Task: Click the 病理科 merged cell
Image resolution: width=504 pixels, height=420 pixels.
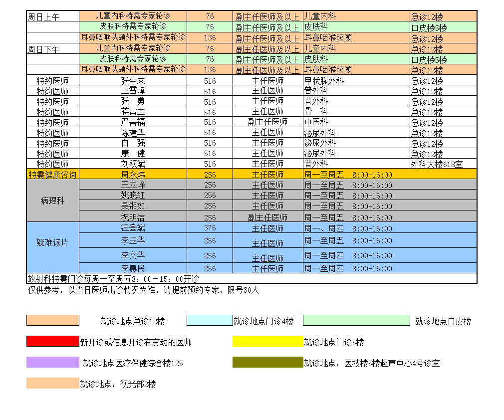Action: click(53, 201)
